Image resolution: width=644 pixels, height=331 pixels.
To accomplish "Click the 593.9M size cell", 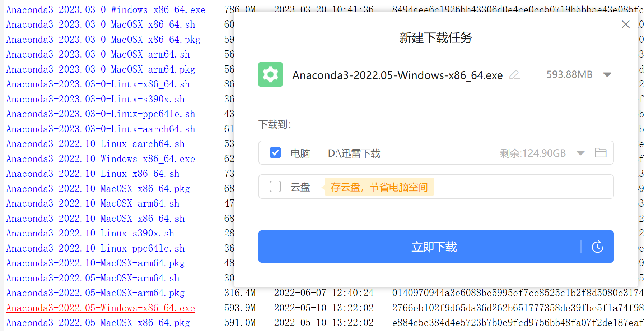I will click(240, 308).
